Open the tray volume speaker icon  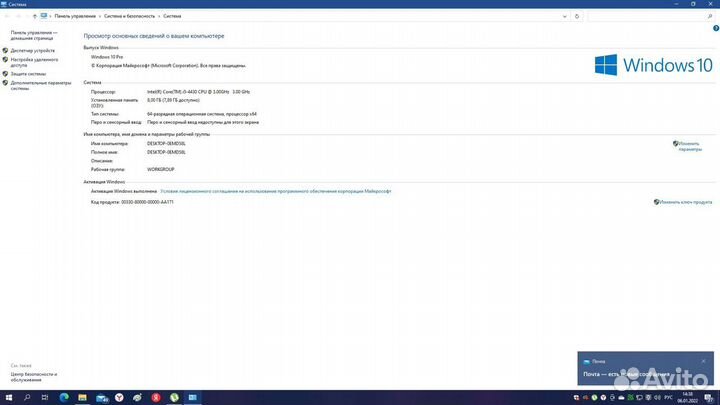coord(657,398)
